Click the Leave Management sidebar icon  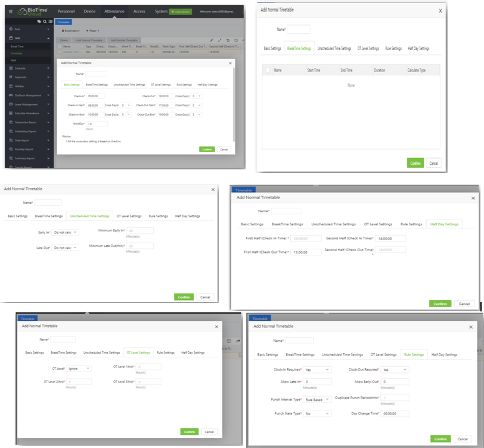pos(11,104)
